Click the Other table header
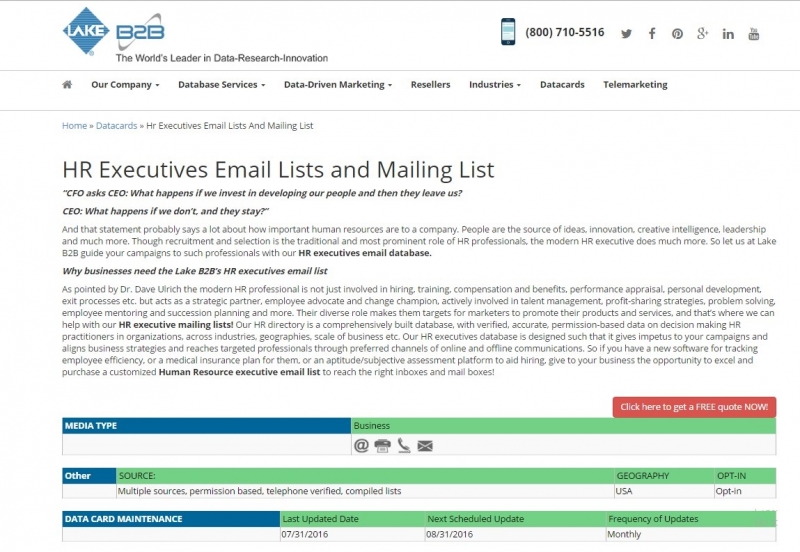800x552 pixels. click(89, 476)
